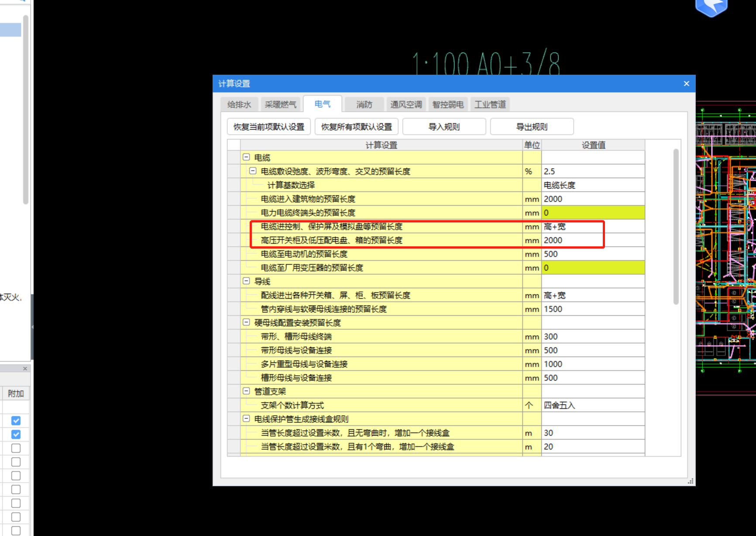
Task: Collapse the 硬母线配置安装预留长度 group
Action: pos(246,322)
